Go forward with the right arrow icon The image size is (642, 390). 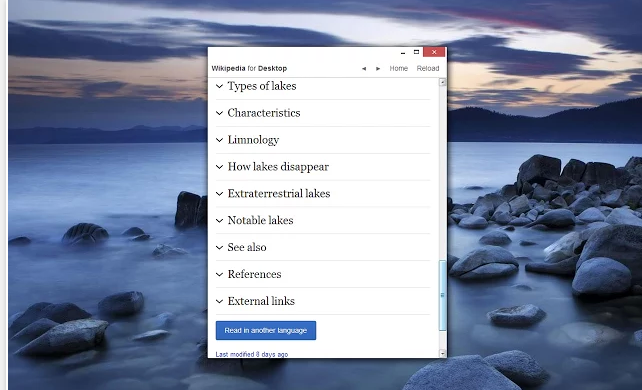378,69
